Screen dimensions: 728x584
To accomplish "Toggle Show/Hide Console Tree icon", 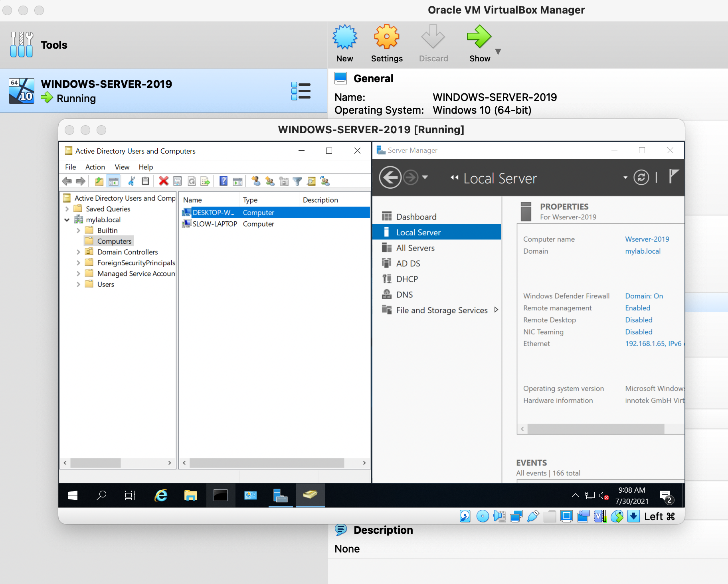I will [114, 182].
